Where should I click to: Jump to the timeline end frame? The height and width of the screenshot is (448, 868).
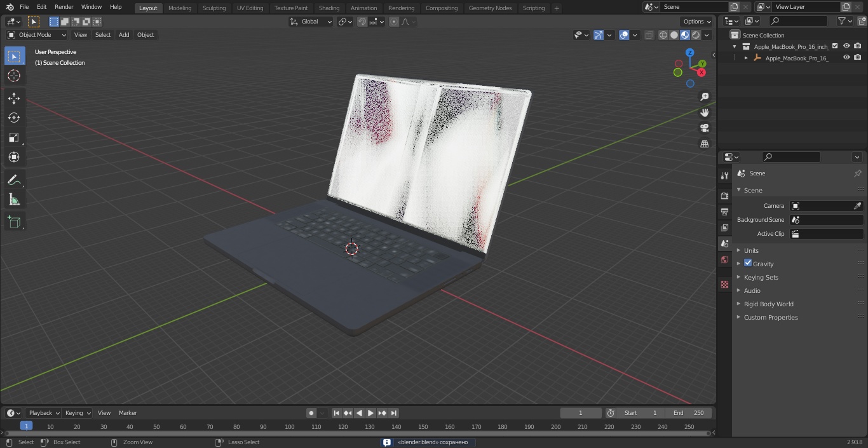tap(394, 413)
